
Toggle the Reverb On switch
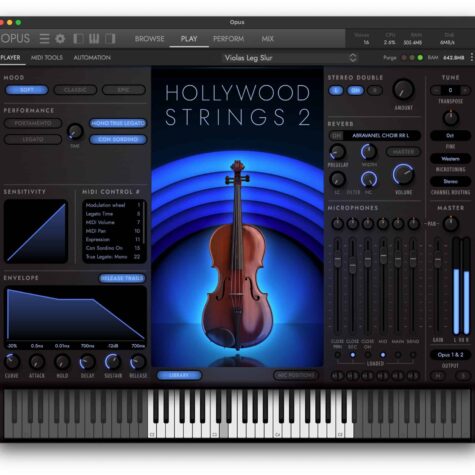[x=337, y=136]
